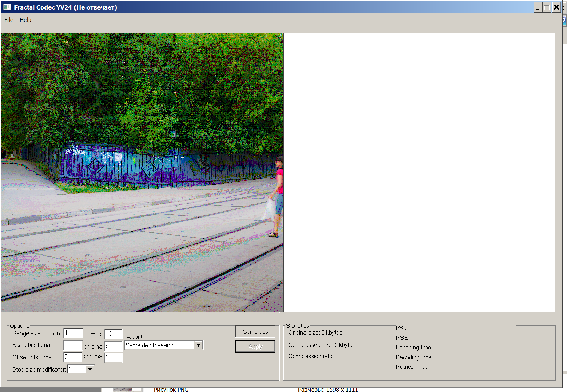Click the Fractal Codec window title icon
567x392 pixels.
point(7,7)
